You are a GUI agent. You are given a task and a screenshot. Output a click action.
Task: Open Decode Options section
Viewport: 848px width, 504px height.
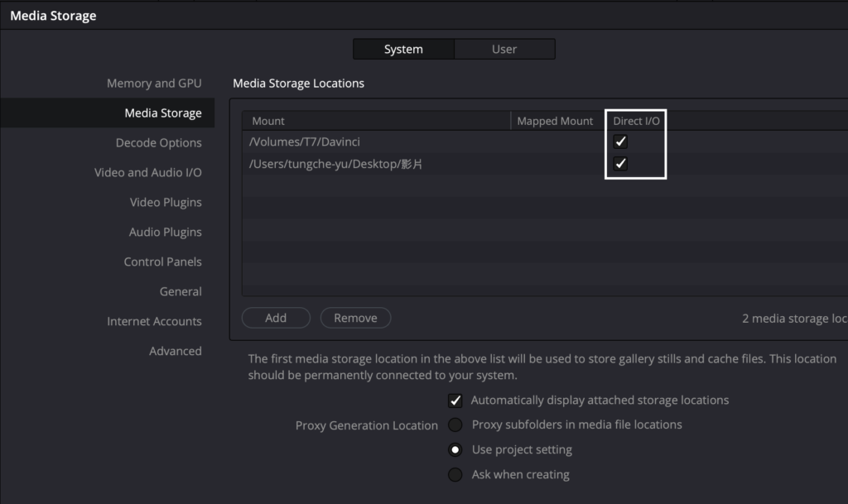pos(158,142)
